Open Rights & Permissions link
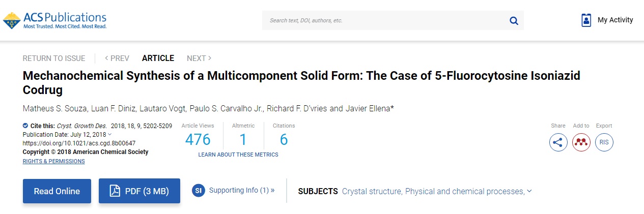Image resolution: width=644 pixels, height=214 pixels. 54,161
